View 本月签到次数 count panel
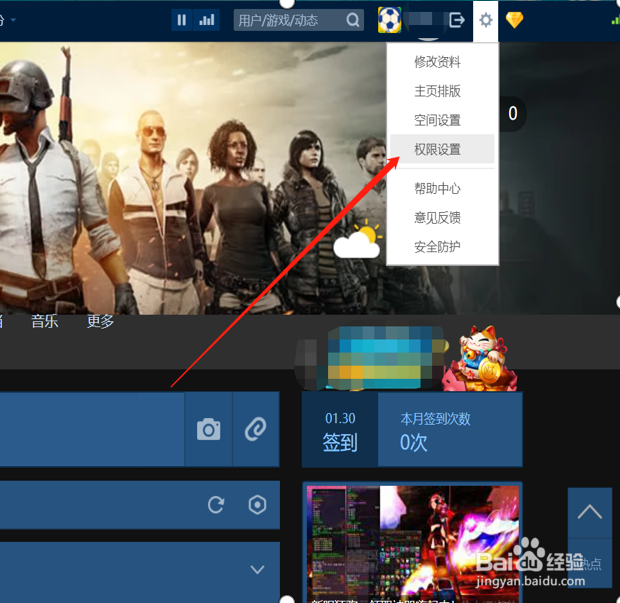 pyautogui.click(x=450, y=429)
